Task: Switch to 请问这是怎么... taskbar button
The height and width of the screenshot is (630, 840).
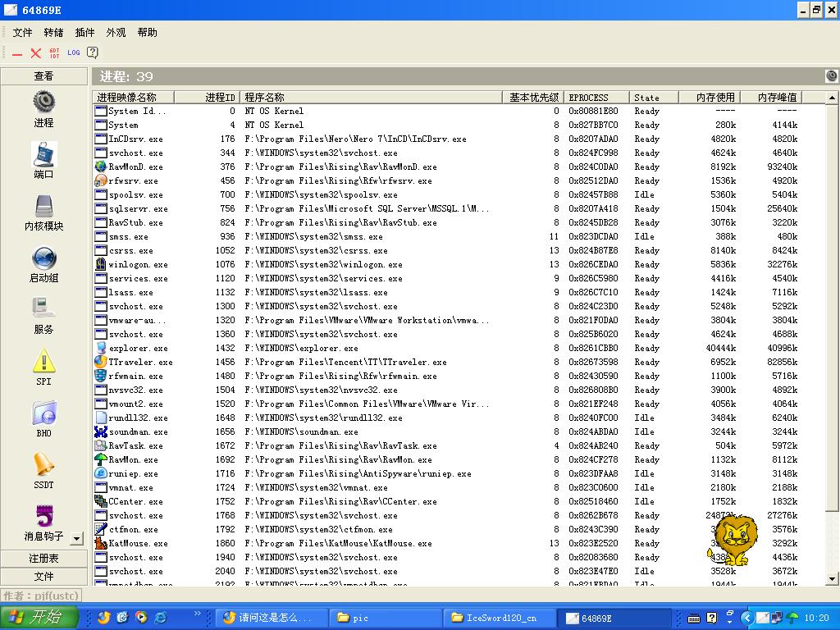Action: coord(271,618)
